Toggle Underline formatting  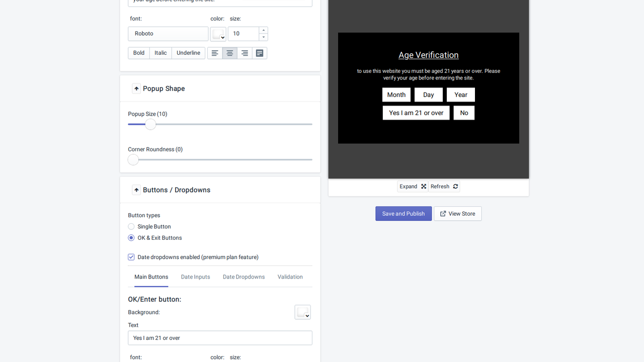click(x=188, y=53)
